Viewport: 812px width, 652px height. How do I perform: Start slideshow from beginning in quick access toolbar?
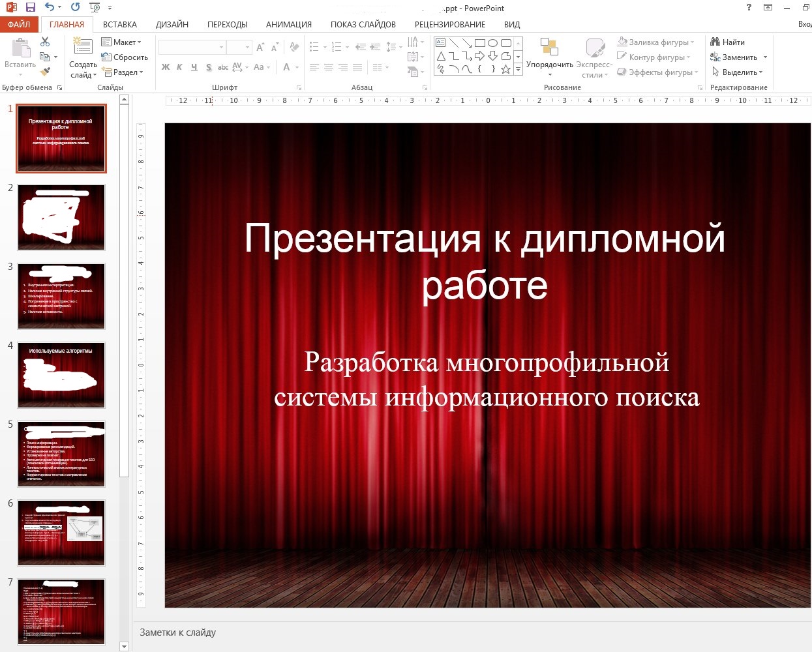[x=95, y=7]
